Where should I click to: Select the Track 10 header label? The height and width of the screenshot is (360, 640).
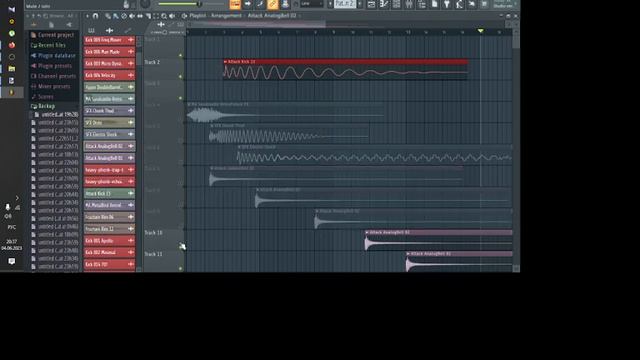[x=153, y=233]
